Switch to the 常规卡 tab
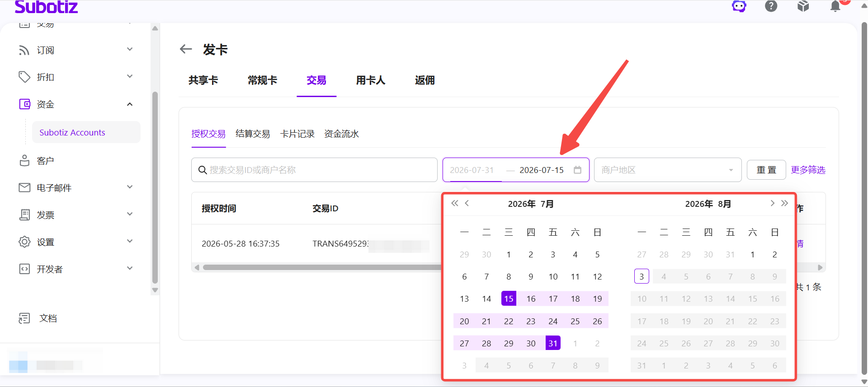 [x=262, y=80]
